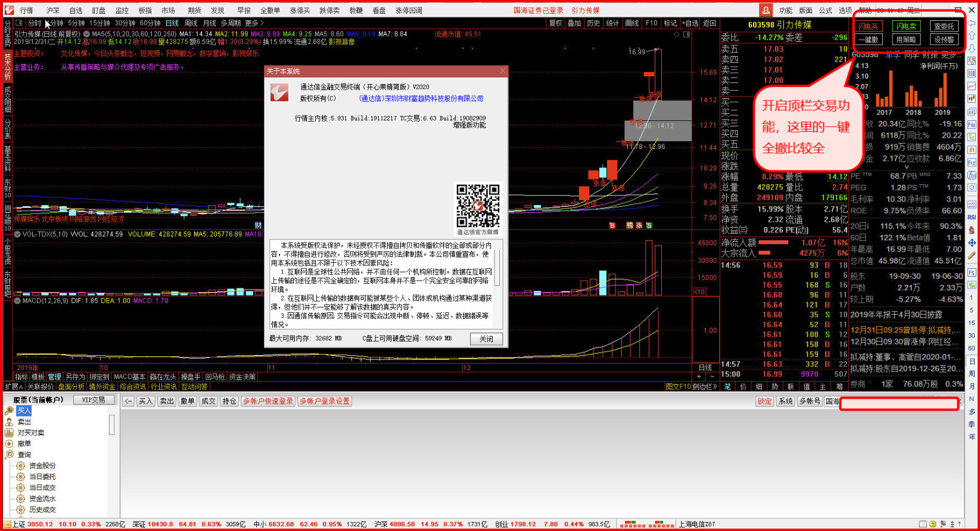Select the 日线 daily period
Image resolution: width=980 pixels, height=531 pixels.
coord(172,23)
